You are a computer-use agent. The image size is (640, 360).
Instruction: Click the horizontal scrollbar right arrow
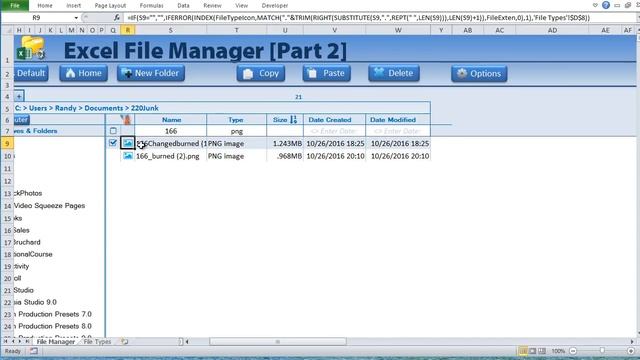[x=632, y=342]
